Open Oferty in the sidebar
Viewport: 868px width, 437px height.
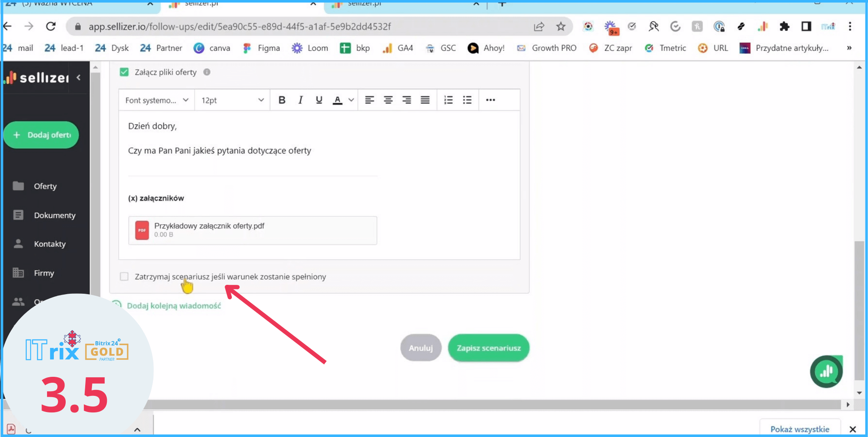coord(45,186)
